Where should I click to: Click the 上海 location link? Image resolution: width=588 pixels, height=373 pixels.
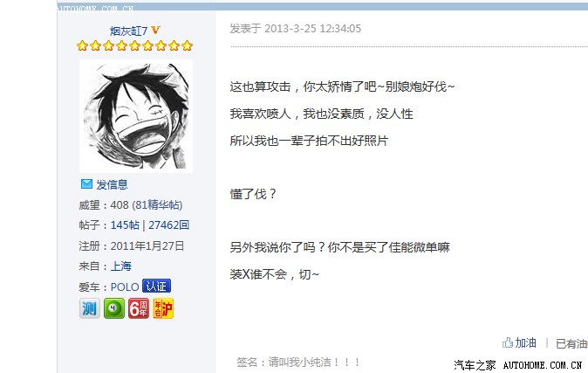pos(120,266)
